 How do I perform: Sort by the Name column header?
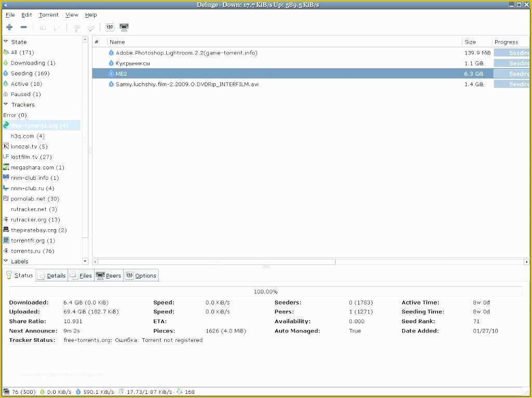pos(284,42)
